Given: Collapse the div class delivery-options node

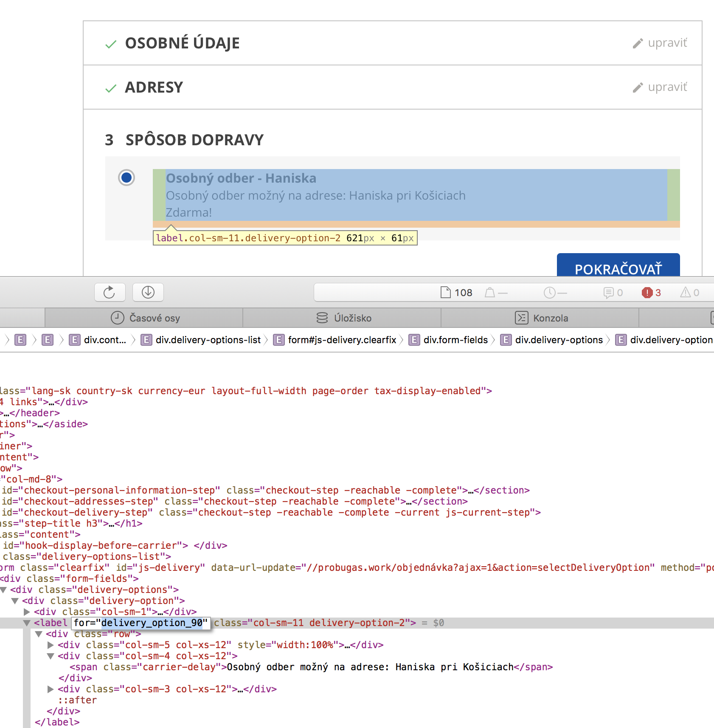Looking at the screenshot, I should coord(3,590).
